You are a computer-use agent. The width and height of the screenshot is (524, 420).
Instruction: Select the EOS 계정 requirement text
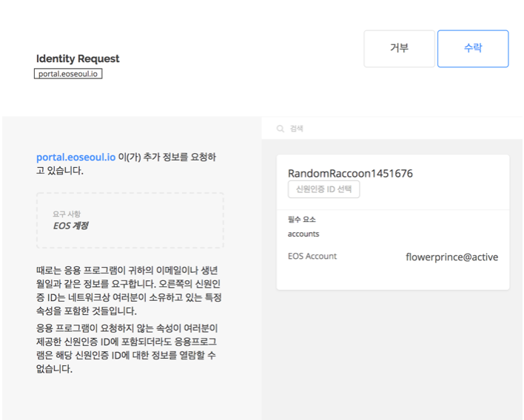click(70, 226)
